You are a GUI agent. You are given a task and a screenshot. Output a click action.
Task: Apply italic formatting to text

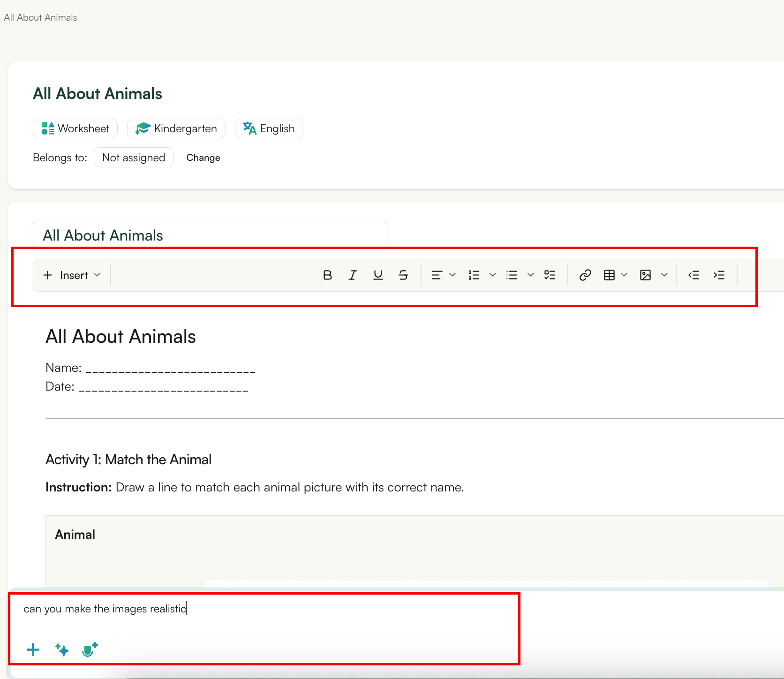pos(353,275)
